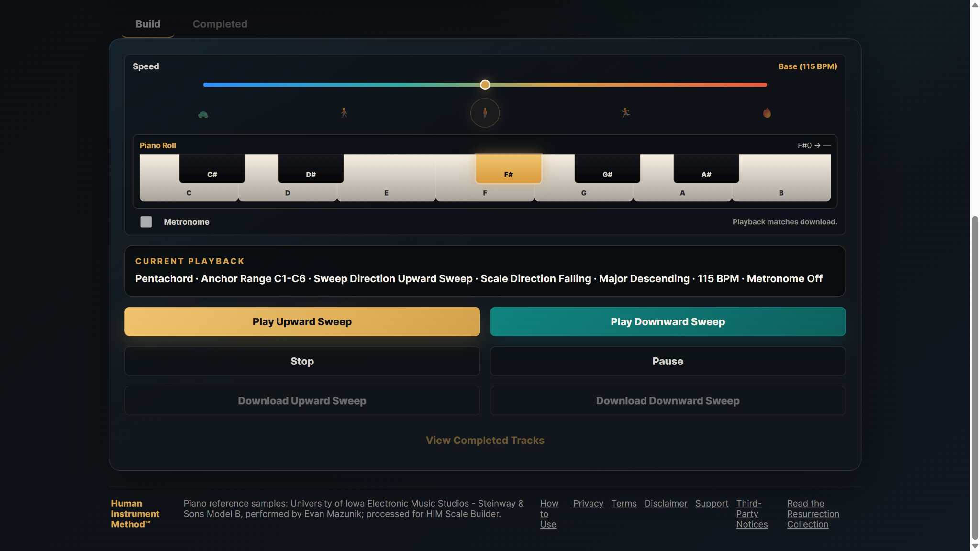Click the A white piano key
Image resolution: width=980 pixels, height=551 pixels.
[x=682, y=193]
